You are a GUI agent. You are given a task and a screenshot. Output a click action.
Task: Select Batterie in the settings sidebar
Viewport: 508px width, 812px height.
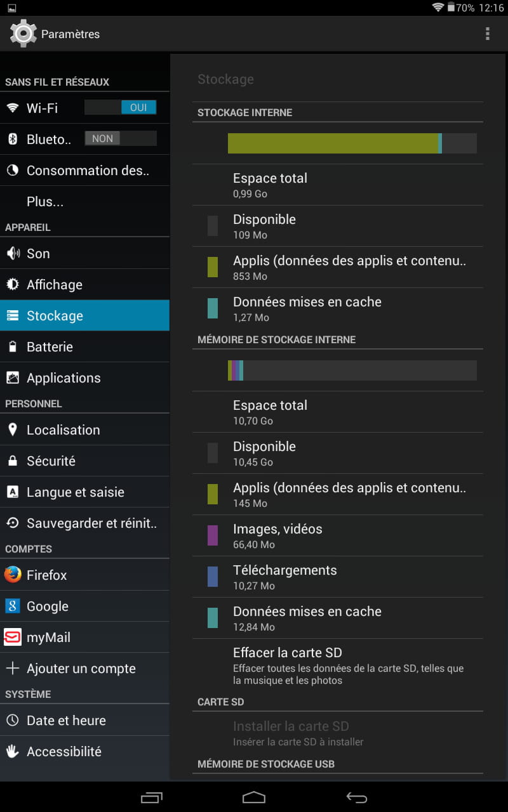click(x=84, y=346)
